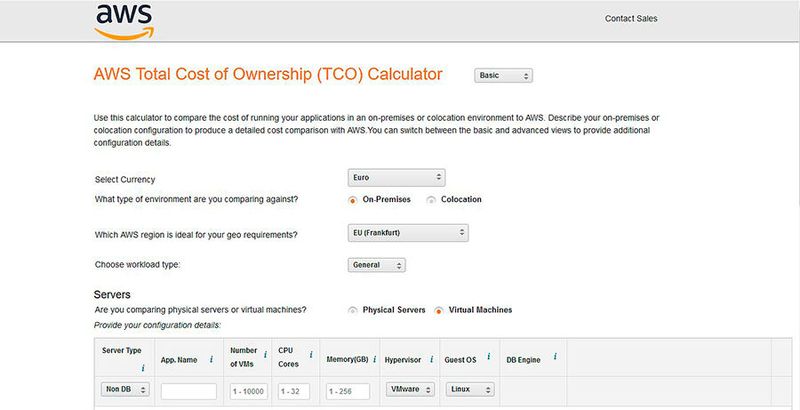Click the App. Name info icon
This screenshot has height=410, width=800.
tap(211, 357)
